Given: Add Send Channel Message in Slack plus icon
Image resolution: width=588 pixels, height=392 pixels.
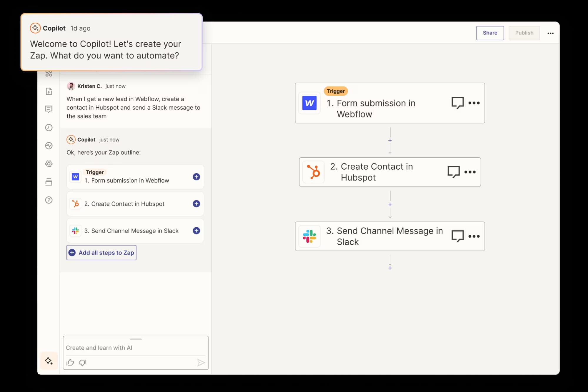Looking at the screenshot, I should tap(196, 231).
